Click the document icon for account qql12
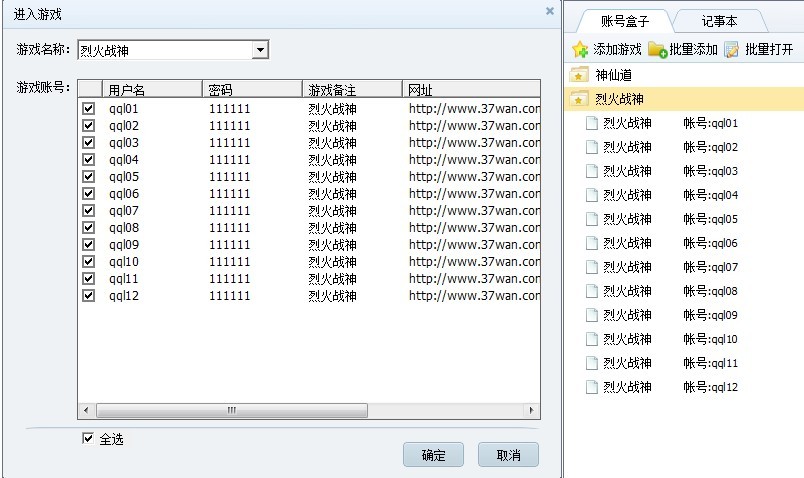 591,387
